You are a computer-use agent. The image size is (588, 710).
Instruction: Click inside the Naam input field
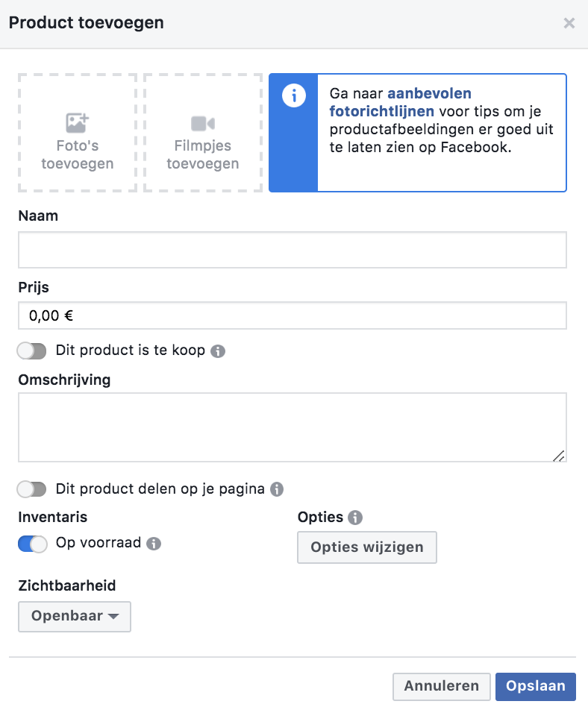(x=291, y=249)
